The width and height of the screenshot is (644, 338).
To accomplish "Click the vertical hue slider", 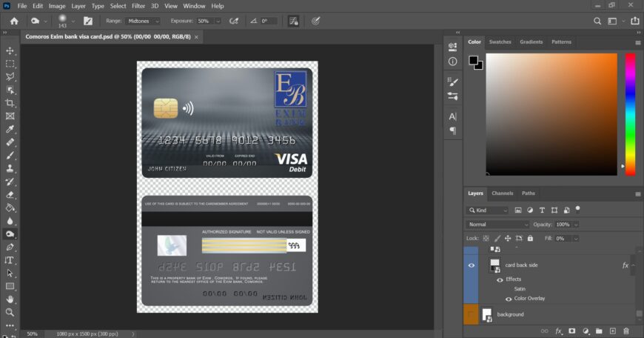I will click(x=630, y=114).
